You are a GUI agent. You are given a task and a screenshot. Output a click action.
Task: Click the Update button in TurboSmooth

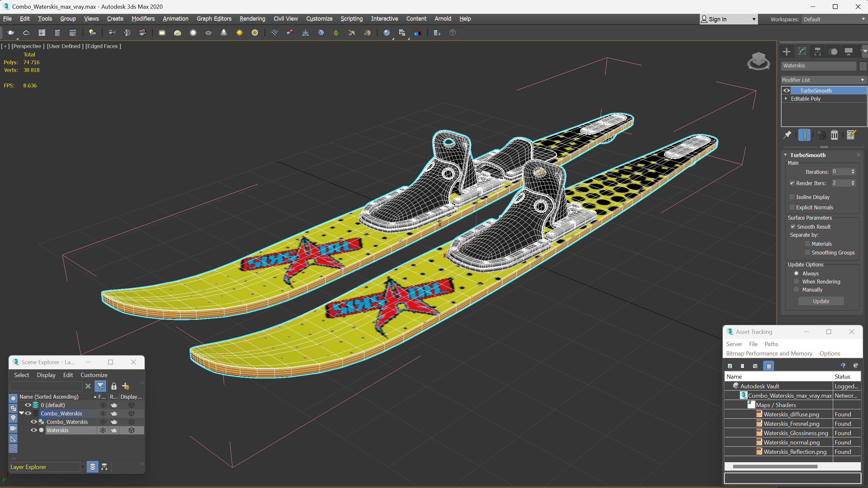click(x=821, y=301)
